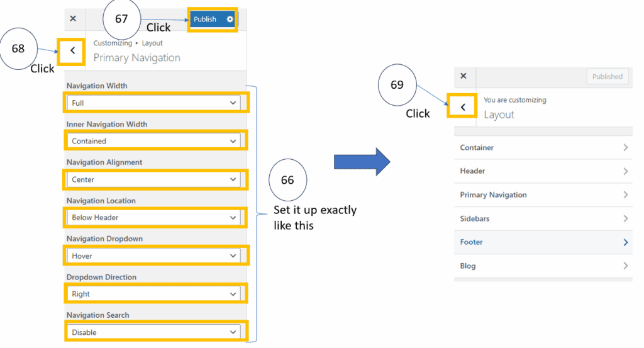Open the Blog layout section
This screenshot has height=348, width=644.
(542, 266)
